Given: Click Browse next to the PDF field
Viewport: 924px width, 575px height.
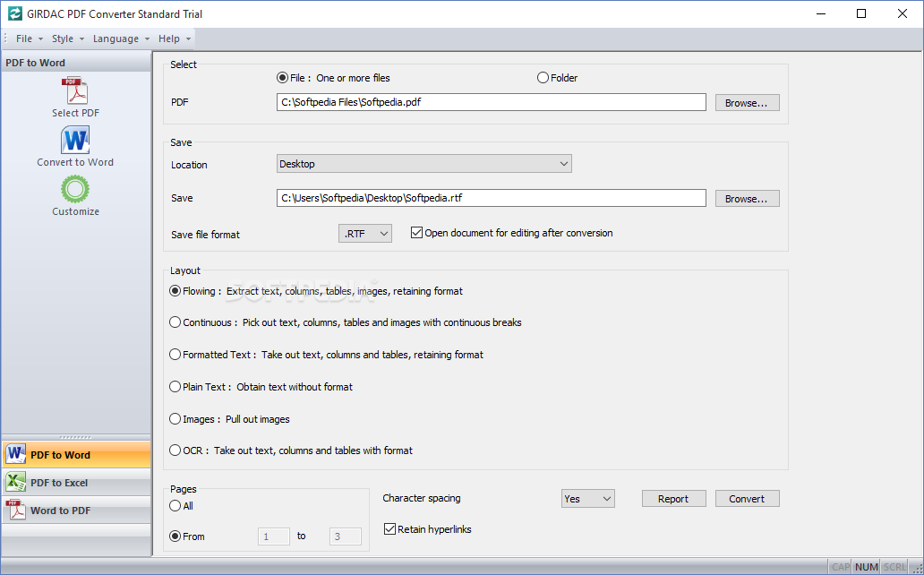Looking at the screenshot, I should [x=748, y=103].
